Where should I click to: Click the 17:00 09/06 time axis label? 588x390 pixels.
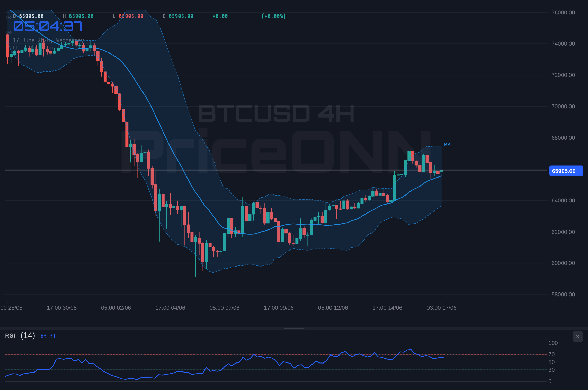(x=279, y=308)
